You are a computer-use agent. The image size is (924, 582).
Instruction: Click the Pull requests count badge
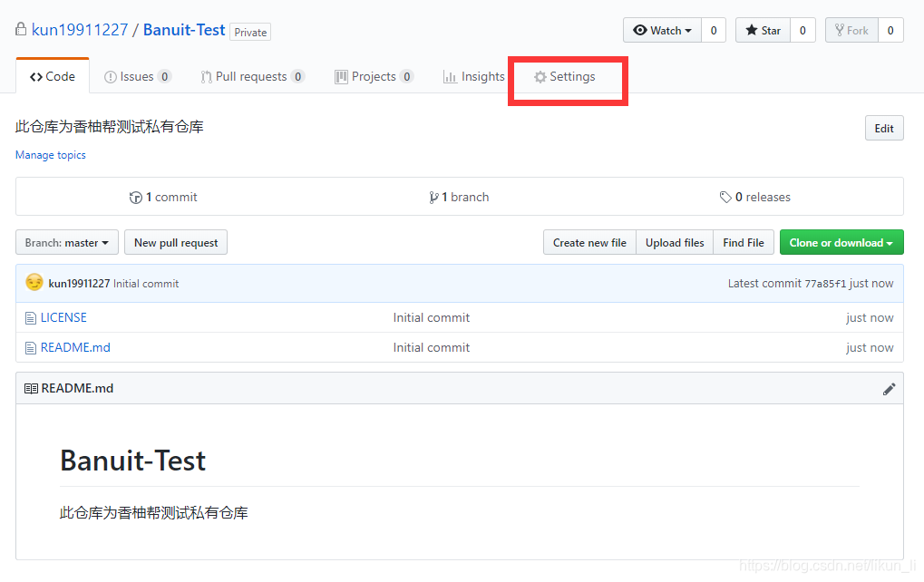297,76
